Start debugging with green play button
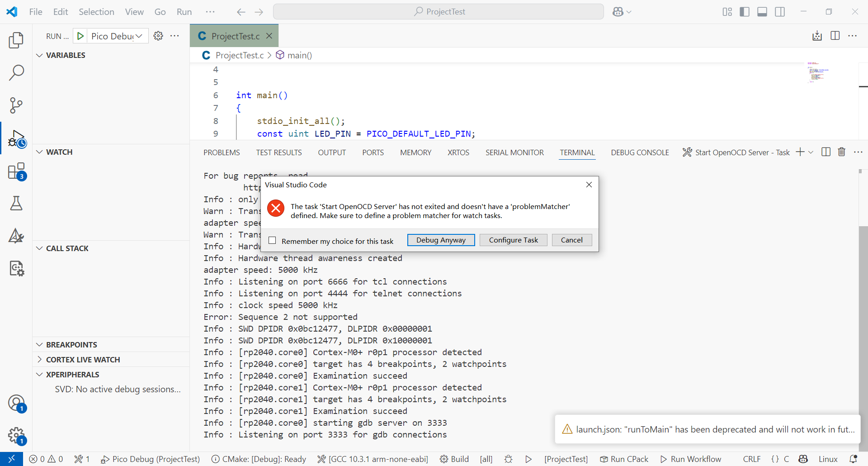 80,36
